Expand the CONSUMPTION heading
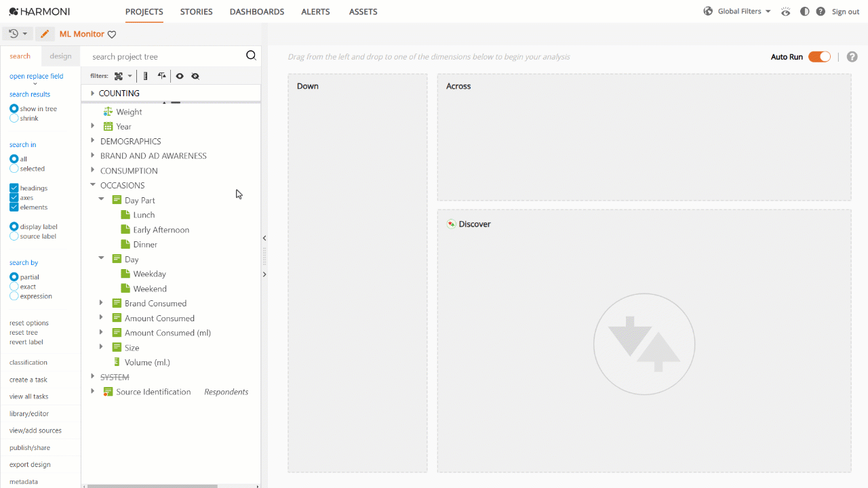 tap(93, 170)
